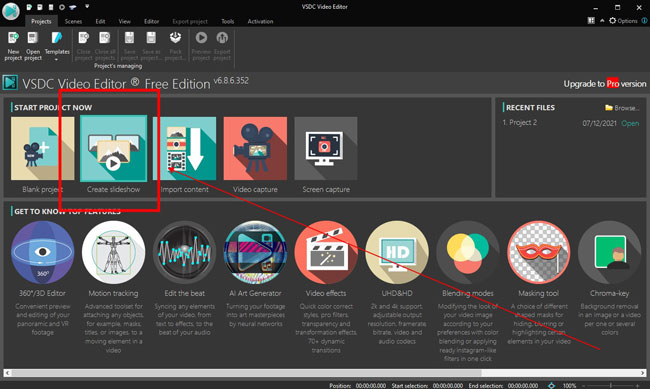Start a Blank project tile
The width and height of the screenshot is (650, 389).
click(42, 148)
